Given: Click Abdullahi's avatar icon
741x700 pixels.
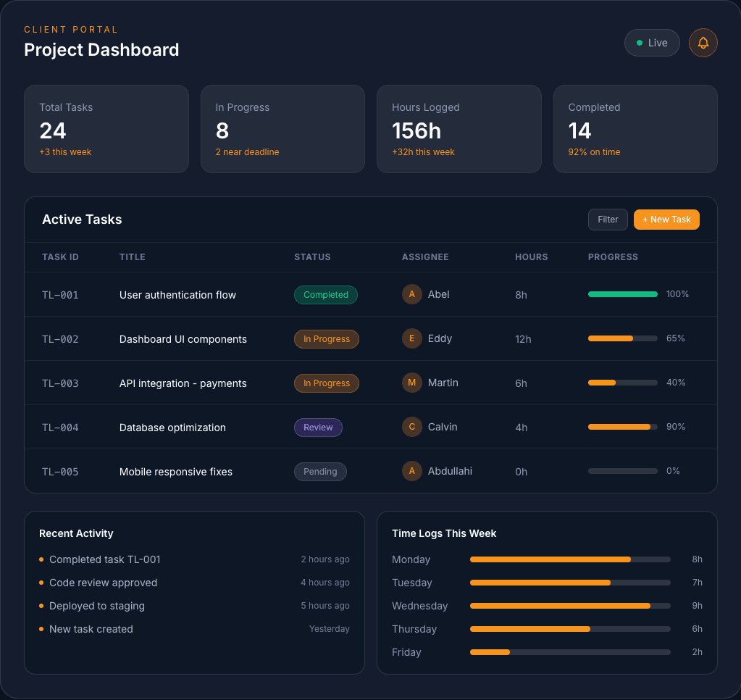Looking at the screenshot, I should 411,471.
